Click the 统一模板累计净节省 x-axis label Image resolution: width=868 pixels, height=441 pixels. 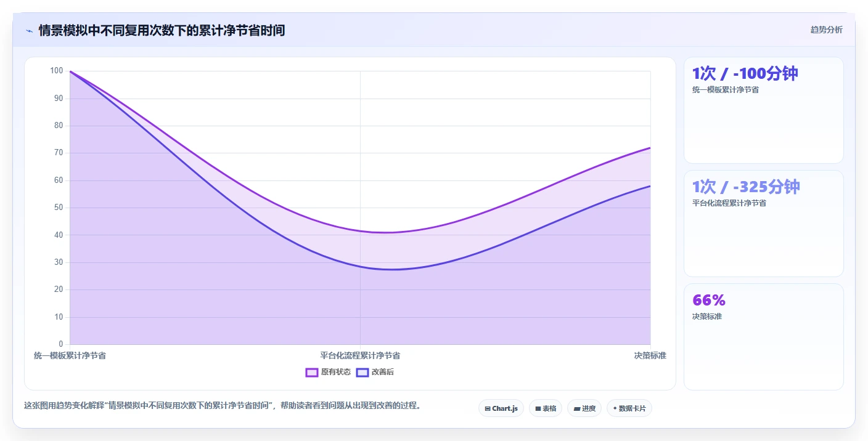click(x=70, y=356)
